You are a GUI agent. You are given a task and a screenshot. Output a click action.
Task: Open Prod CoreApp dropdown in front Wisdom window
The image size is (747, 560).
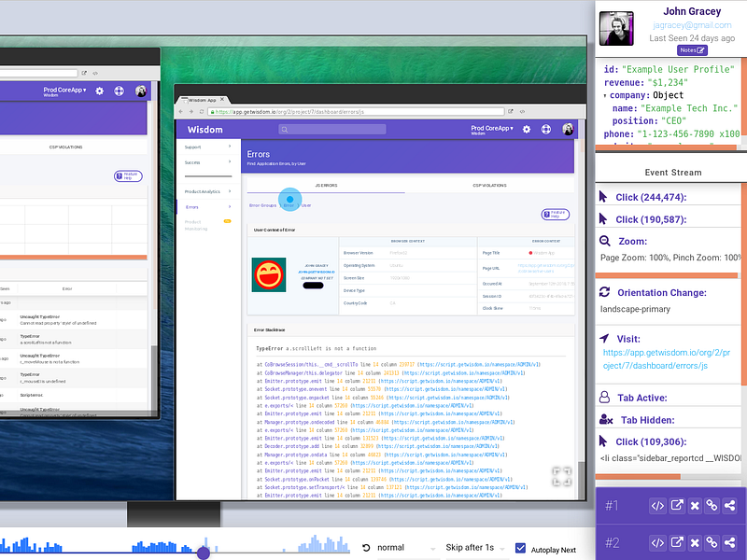492,129
